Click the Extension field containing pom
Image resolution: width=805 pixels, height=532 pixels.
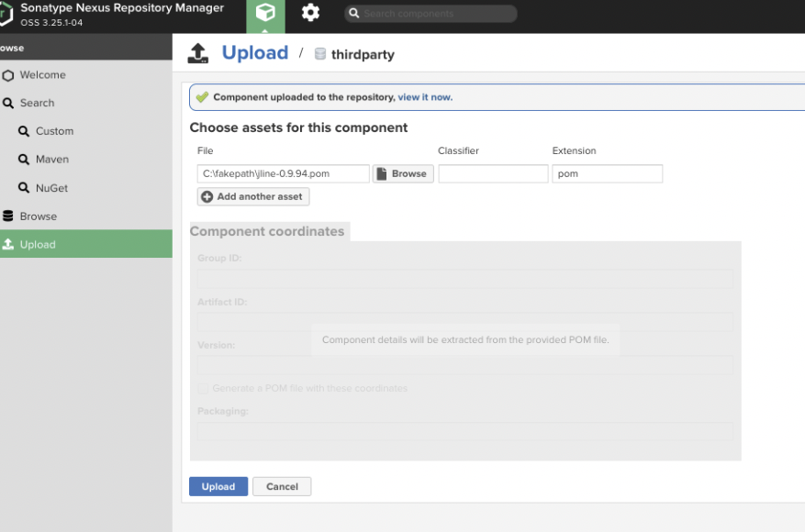[x=608, y=174]
